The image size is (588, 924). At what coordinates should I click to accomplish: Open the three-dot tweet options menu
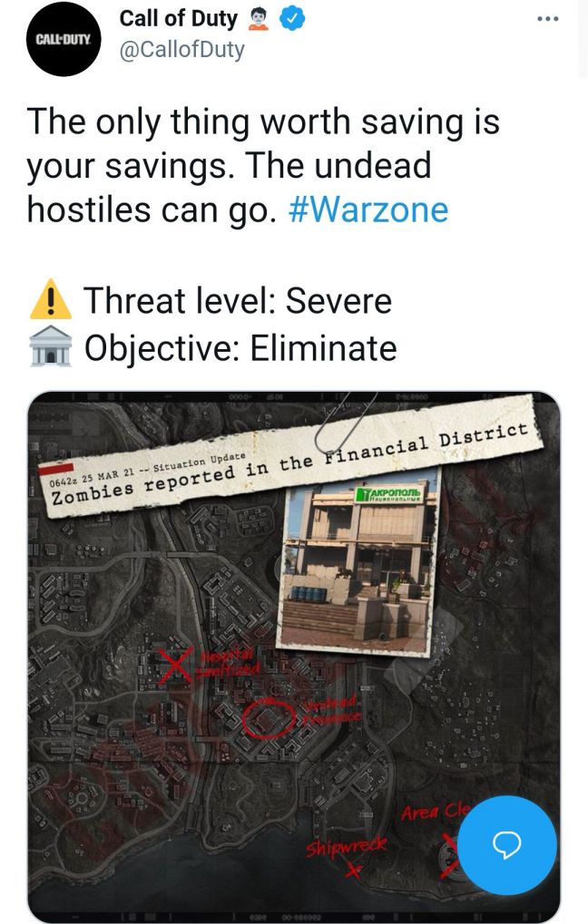(x=548, y=19)
